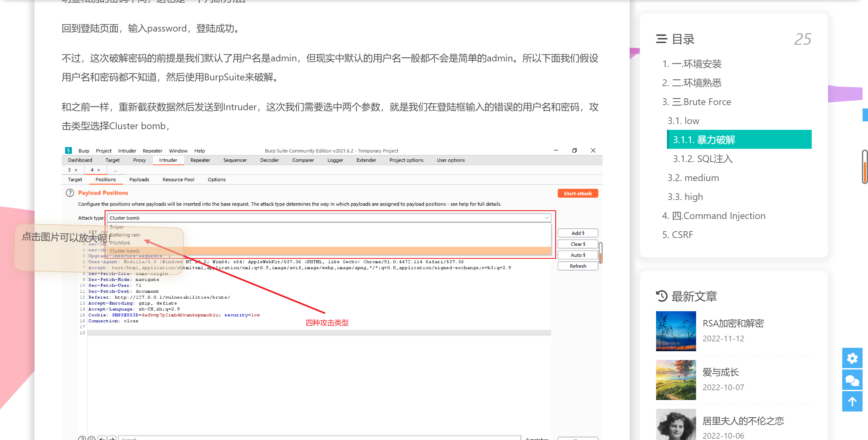Click the Payload Positions help question icon

70,193
